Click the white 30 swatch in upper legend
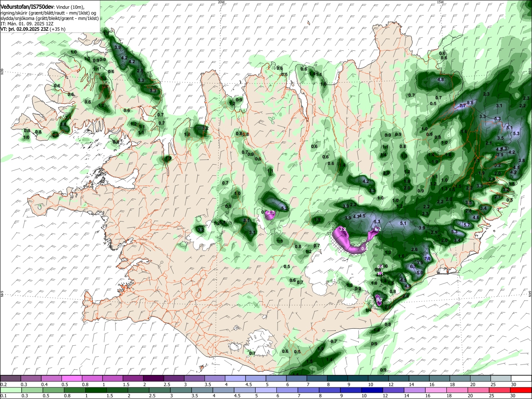Image resolution: width=532 pixels, height=399 pixels. (521, 379)
